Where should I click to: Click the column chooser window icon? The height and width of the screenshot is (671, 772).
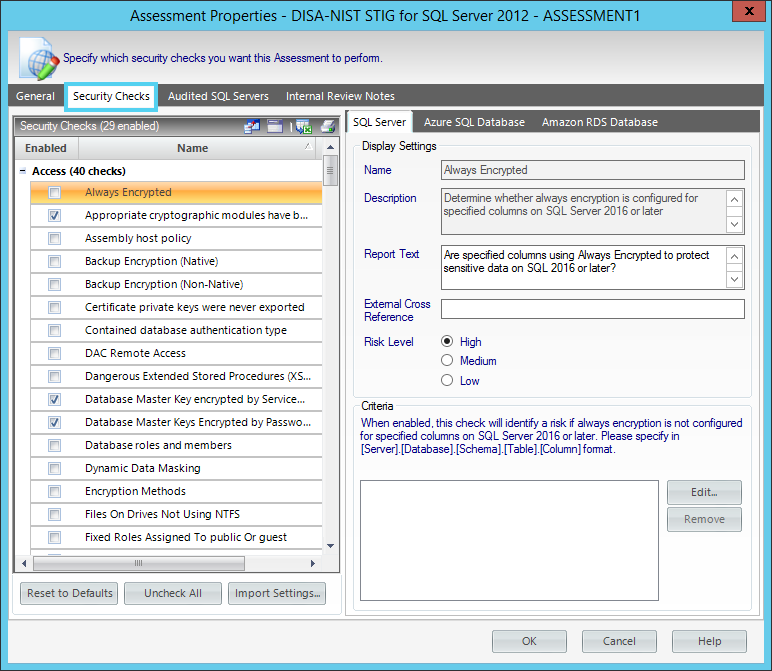click(x=274, y=126)
